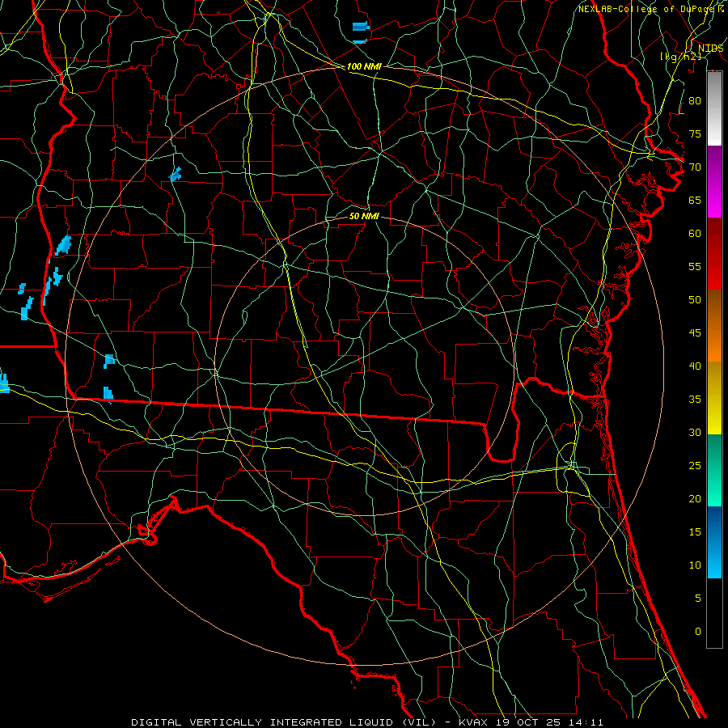
Task: Click the 'DIGITAL VERTICALLY INTEGRATED LIQUID (VIL)' product title
Action: [x=285, y=722]
